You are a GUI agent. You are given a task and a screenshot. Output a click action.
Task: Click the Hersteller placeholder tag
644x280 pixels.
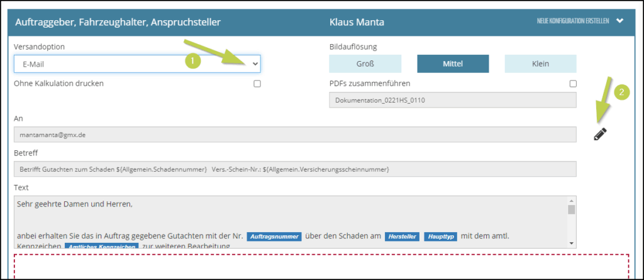coord(402,237)
